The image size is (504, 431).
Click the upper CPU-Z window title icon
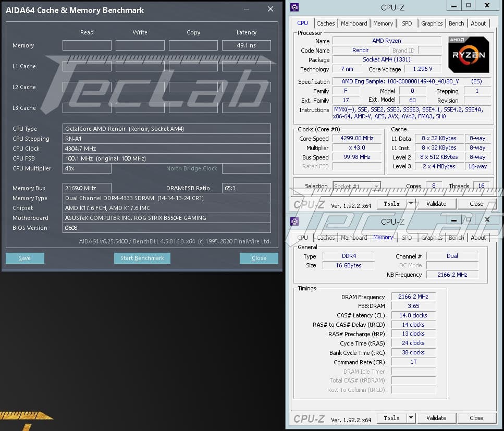(x=294, y=7)
